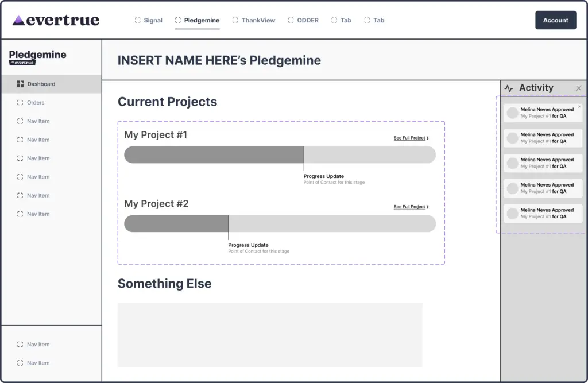Click the Pledgemine by evertrue sidebar logo
588x383 pixels.
point(37,57)
